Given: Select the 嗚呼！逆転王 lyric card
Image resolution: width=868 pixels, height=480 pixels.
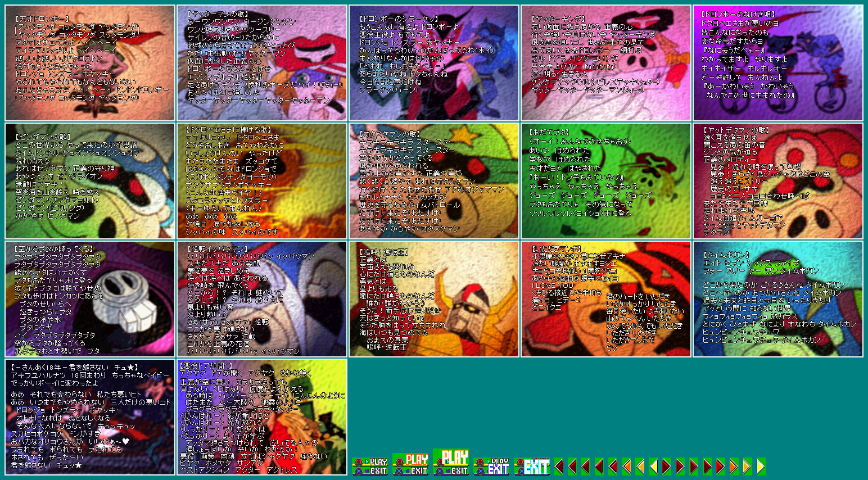Looking at the screenshot, I should 434,299.
